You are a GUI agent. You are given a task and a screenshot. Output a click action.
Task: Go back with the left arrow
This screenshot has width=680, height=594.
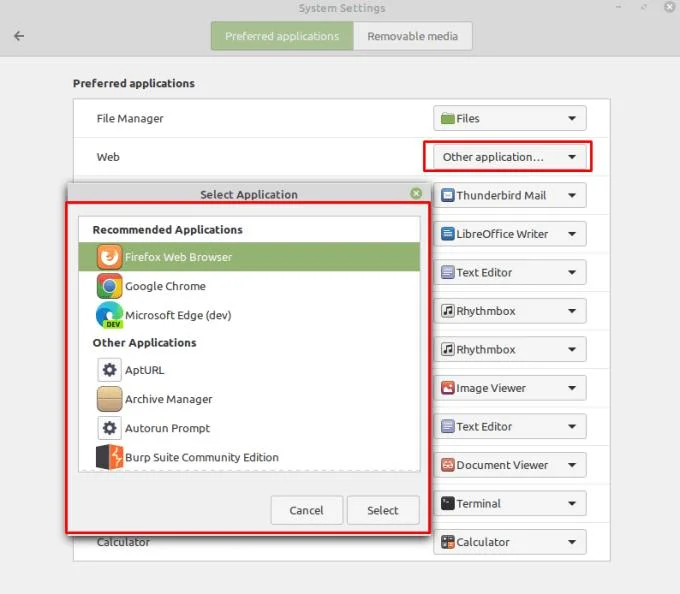pyautogui.click(x=19, y=36)
